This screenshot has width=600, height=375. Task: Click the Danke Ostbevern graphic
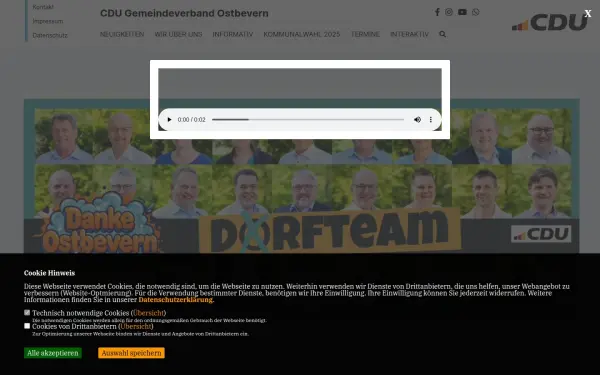point(99,224)
